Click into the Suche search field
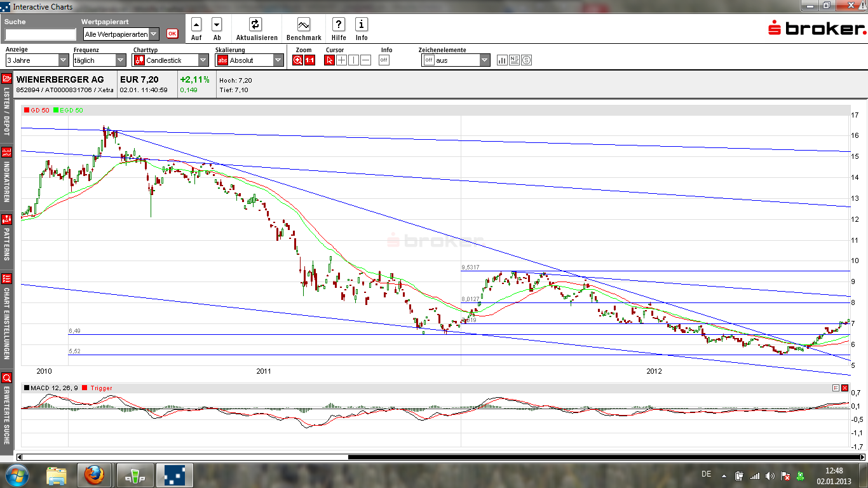868x488 pixels. click(40, 34)
